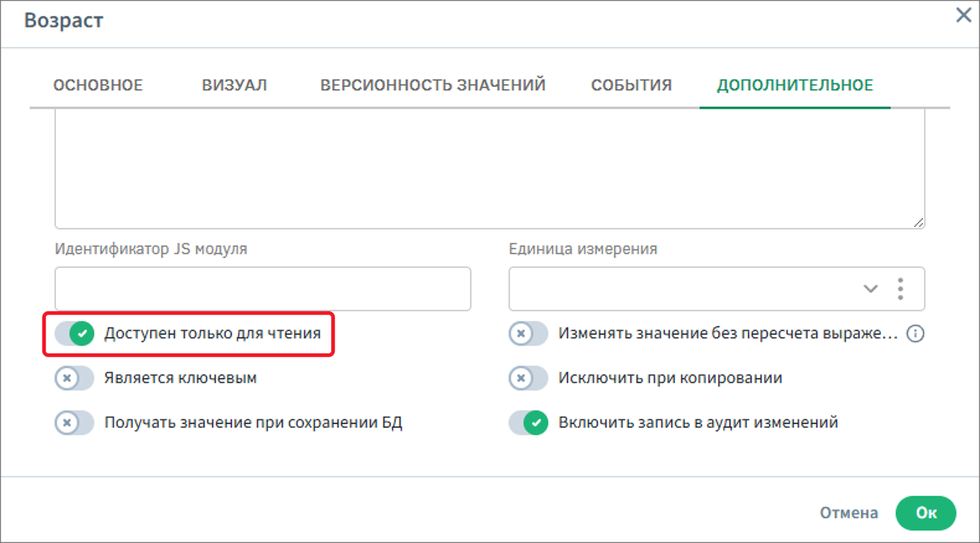The image size is (980, 543).
Task: Disable Включить запись в аудит изменений
Action: pos(528,423)
